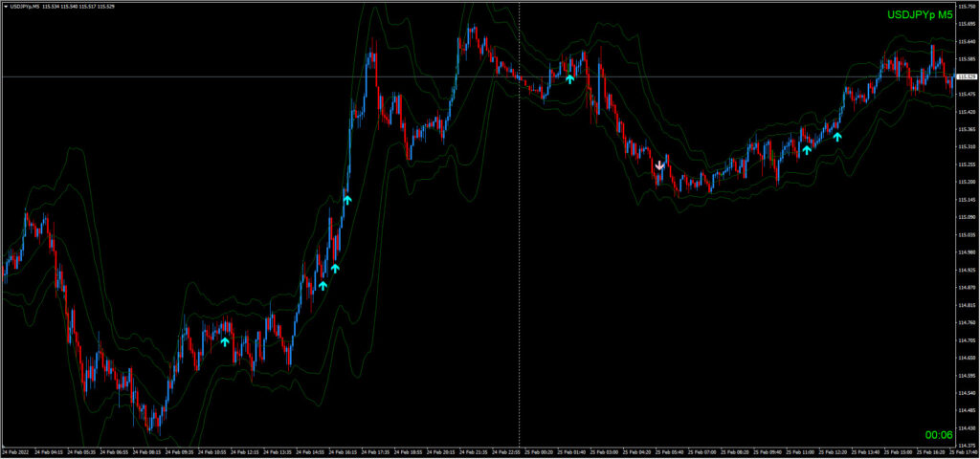Select cyan up arrow above 24 Feb 10:55
980x459 pixels.
(225, 341)
